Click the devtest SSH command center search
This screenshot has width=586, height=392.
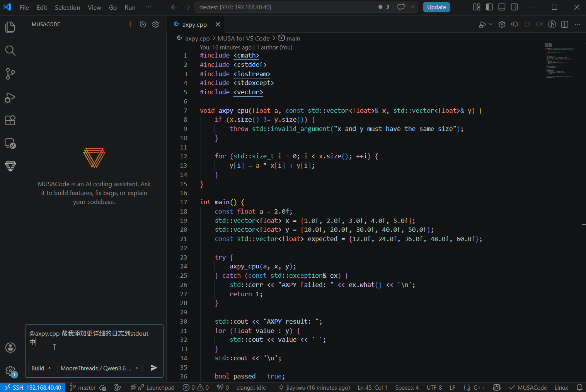(284, 7)
